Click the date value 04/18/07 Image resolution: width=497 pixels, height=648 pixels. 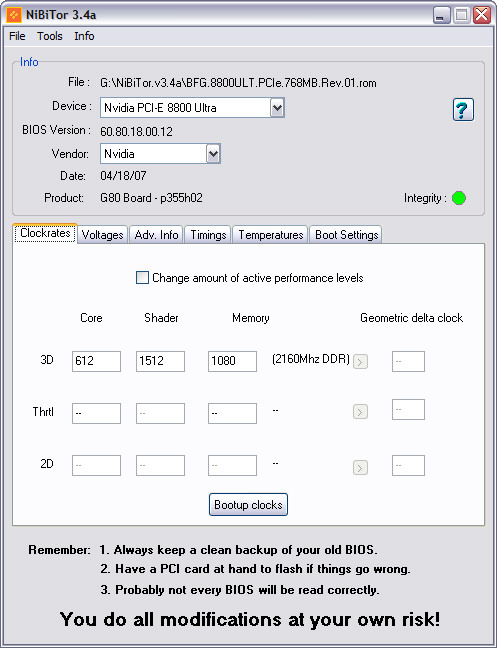[123, 176]
